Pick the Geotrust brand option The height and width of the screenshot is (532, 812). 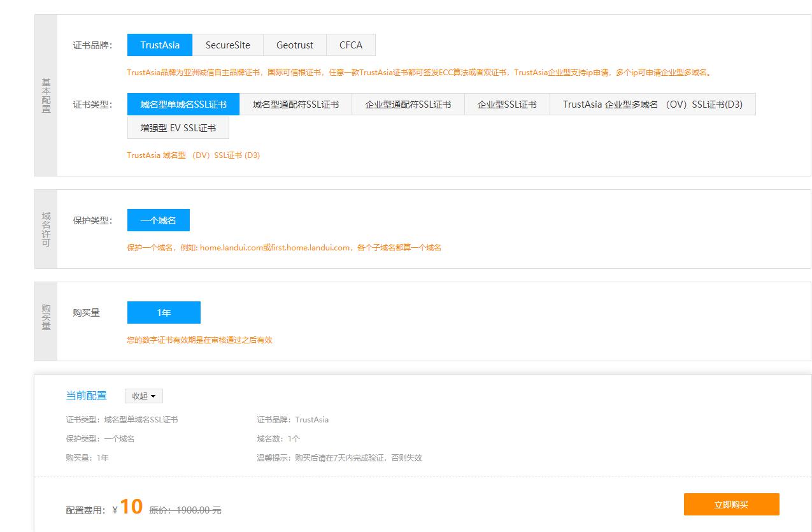[x=294, y=45]
